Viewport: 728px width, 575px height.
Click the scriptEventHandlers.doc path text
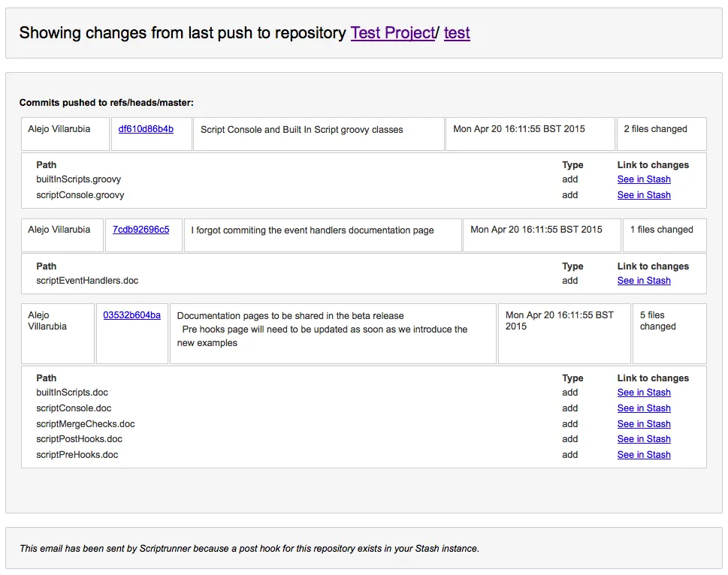[x=87, y=281]
